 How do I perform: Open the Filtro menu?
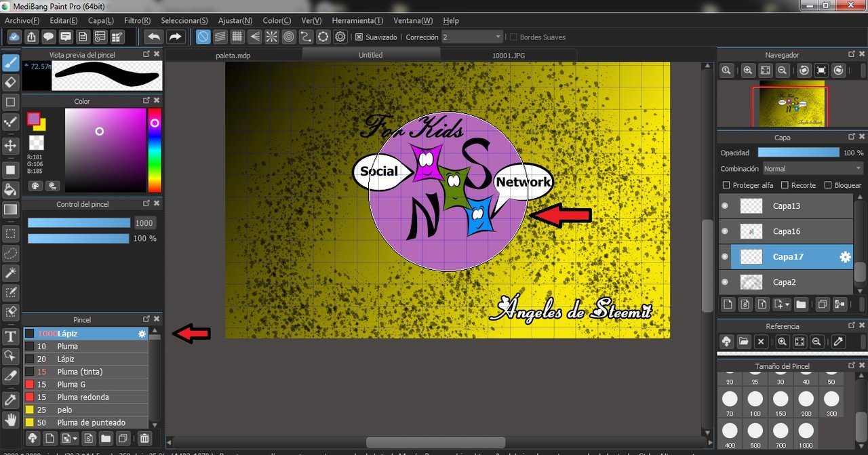pyautogui.click(x=138, y=21)
